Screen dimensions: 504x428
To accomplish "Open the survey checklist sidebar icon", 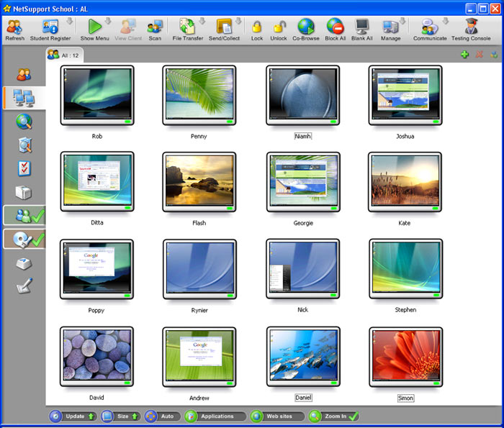I will point(24,168).
